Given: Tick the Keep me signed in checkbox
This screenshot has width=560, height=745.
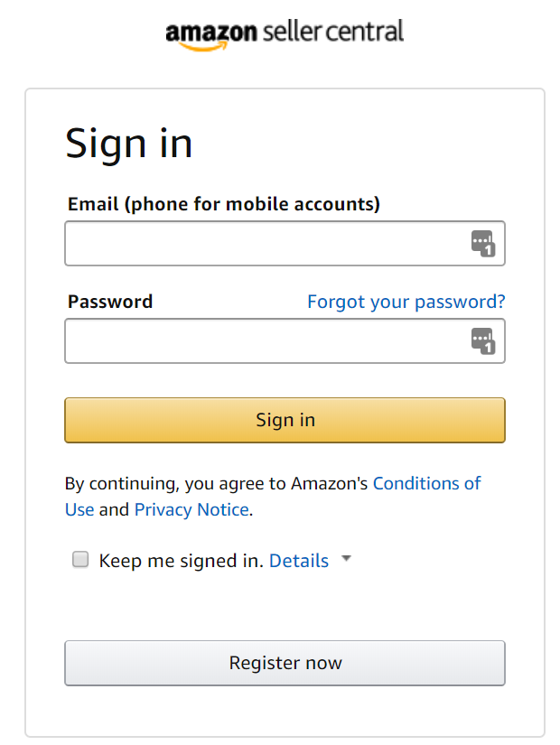Looking at the screenshot, I should [x=81, y=560].
